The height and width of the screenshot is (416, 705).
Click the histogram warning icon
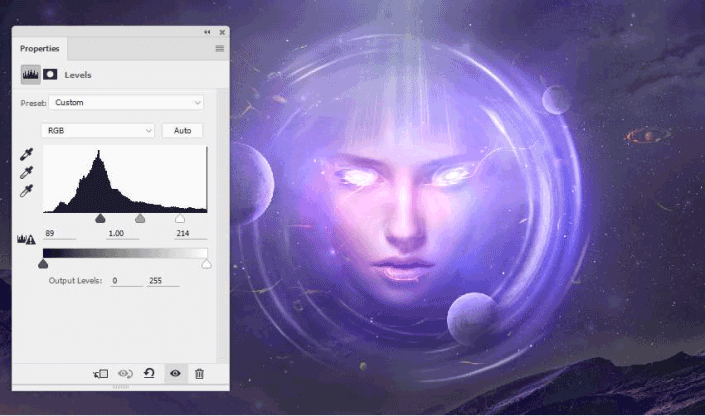(x=26, y=239)
